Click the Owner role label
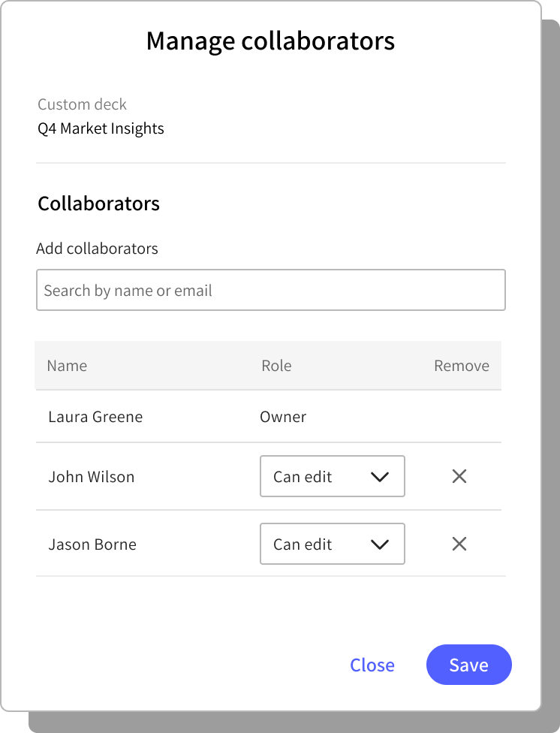 [283, 417]
